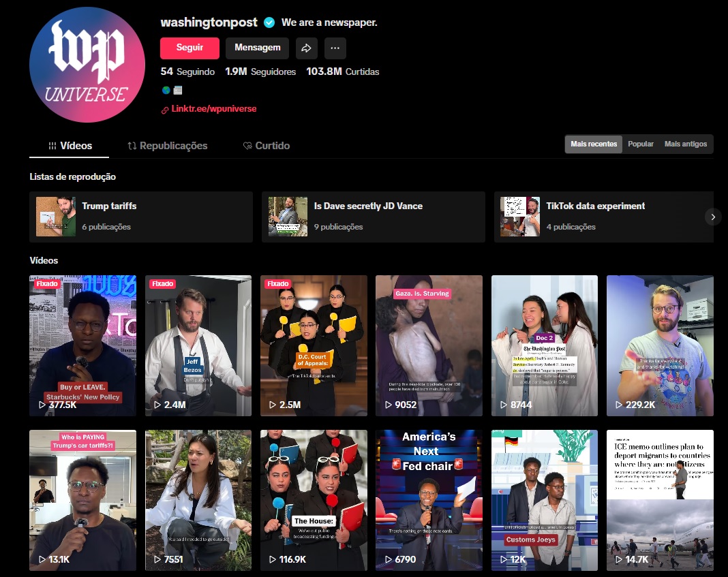
Task: Play the Doc 2 video with 8744 views
Action: click(545, 345)
